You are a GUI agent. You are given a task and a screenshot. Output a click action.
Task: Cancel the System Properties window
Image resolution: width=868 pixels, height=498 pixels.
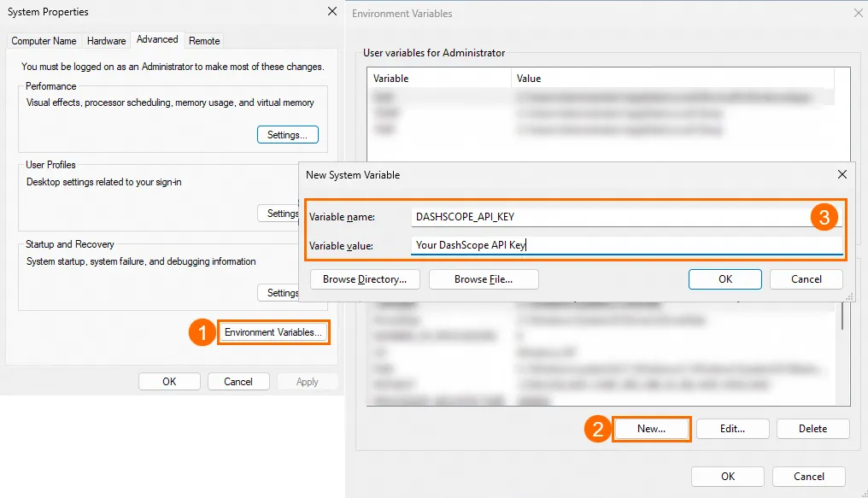click(238, 382)
